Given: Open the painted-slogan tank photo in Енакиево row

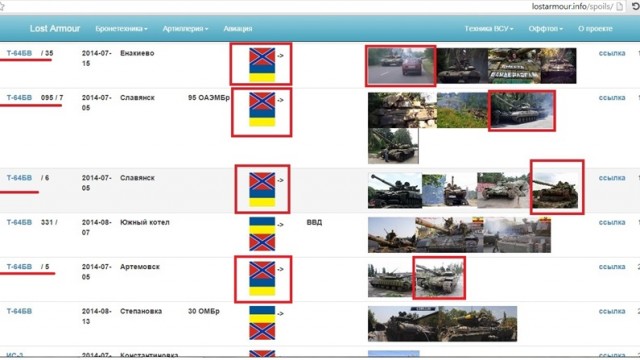Looking at the screenshot, I should click(x=514, y=66).
